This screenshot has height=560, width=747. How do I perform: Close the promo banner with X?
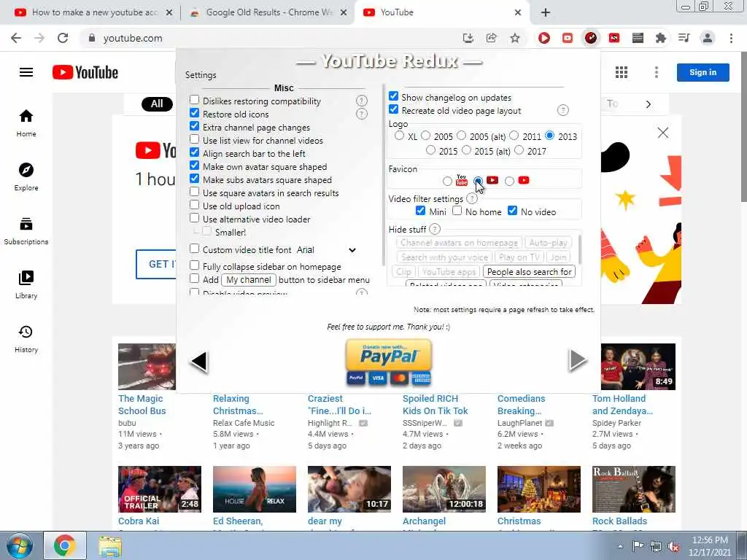point(662,133)
